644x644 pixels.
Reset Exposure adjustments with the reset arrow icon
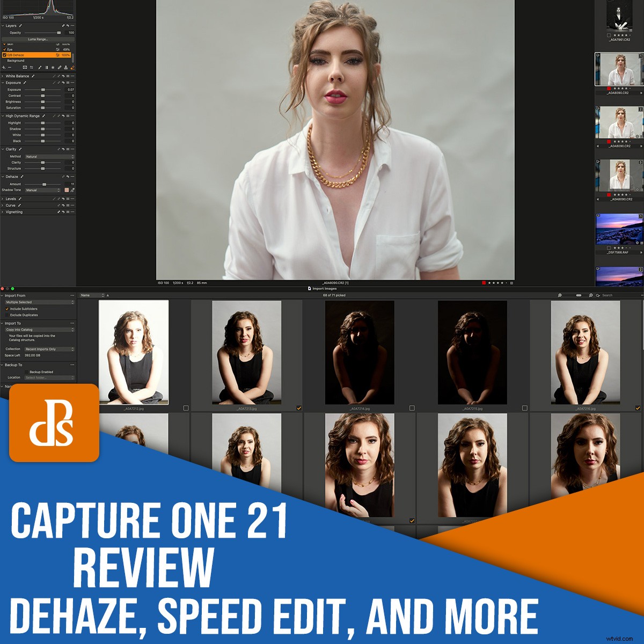click(63, 83)
